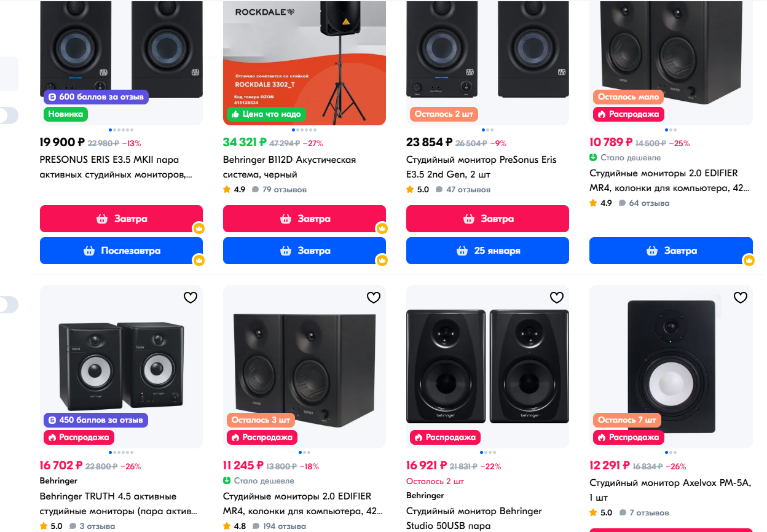Click the "Цена что надо" thumbs-up badge
Image resolution: width=767 pixels, height=532 pixels.
click(266, 114)
